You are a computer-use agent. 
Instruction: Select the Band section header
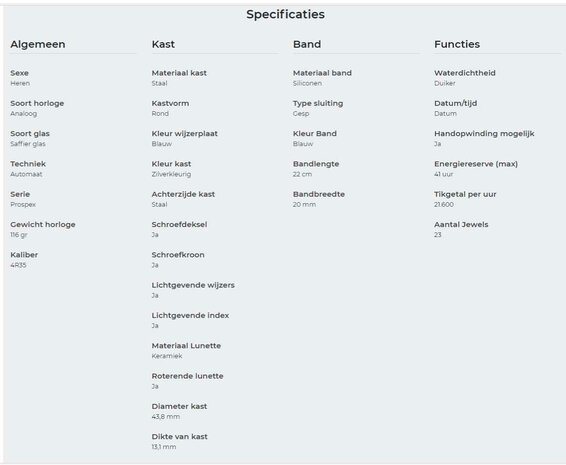[x=307, y=44]
